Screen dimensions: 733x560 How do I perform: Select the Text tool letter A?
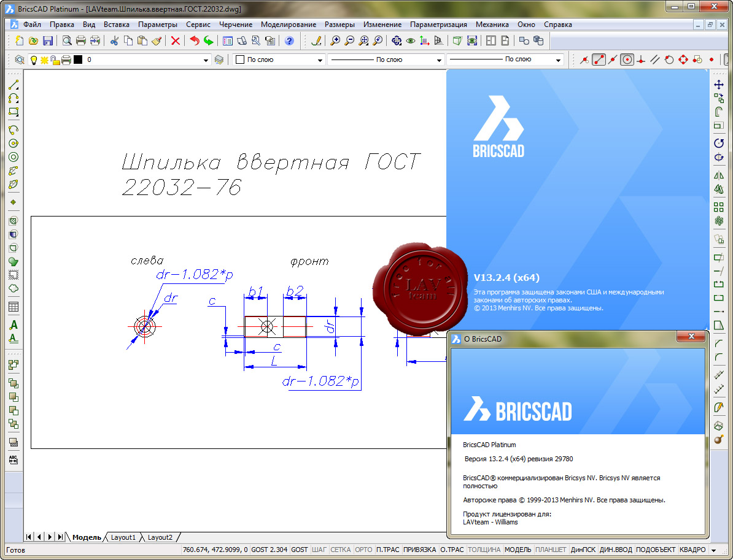tap(14, 325)
